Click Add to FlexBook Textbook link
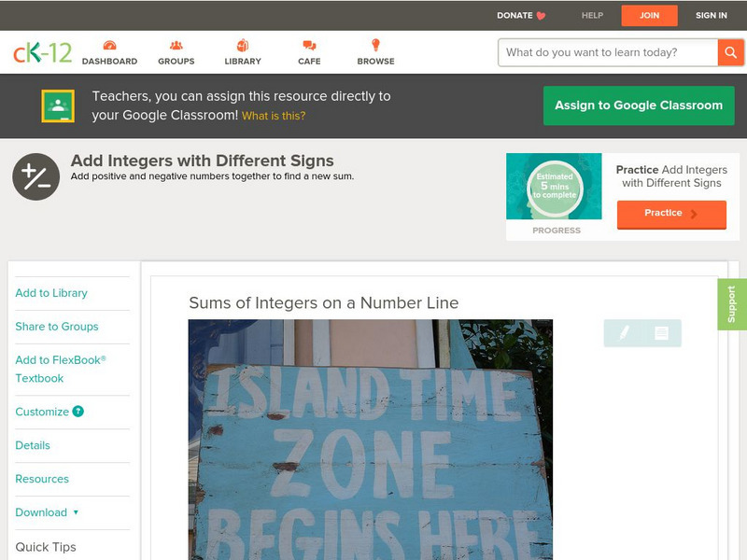The width and height of the screenshot is (747, 560). (x=61, y=369)
